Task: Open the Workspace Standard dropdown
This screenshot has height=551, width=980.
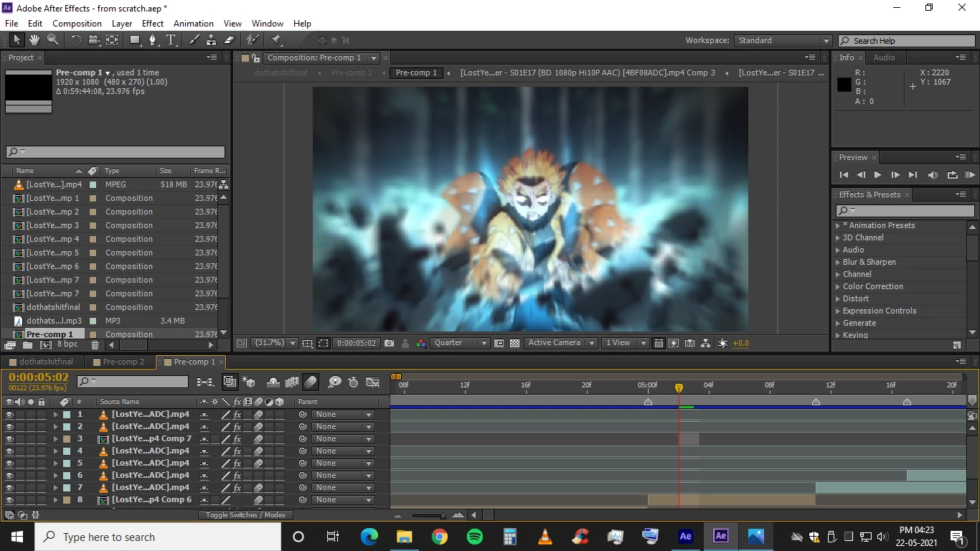Action: (x=783, y=41)
